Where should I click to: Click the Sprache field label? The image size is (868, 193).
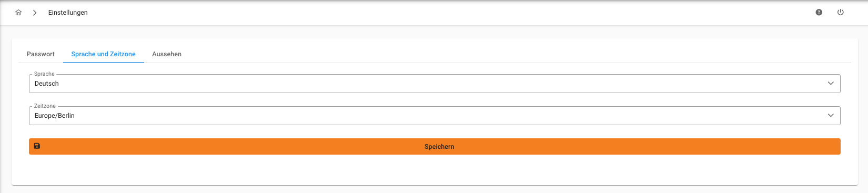[44, 74]
